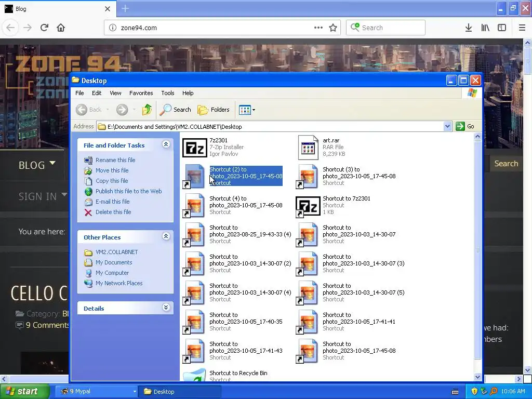The width and height of the screenshot is (532, 399).
Task: Expand the Address bar dropdown
Action: click(447, 127)
